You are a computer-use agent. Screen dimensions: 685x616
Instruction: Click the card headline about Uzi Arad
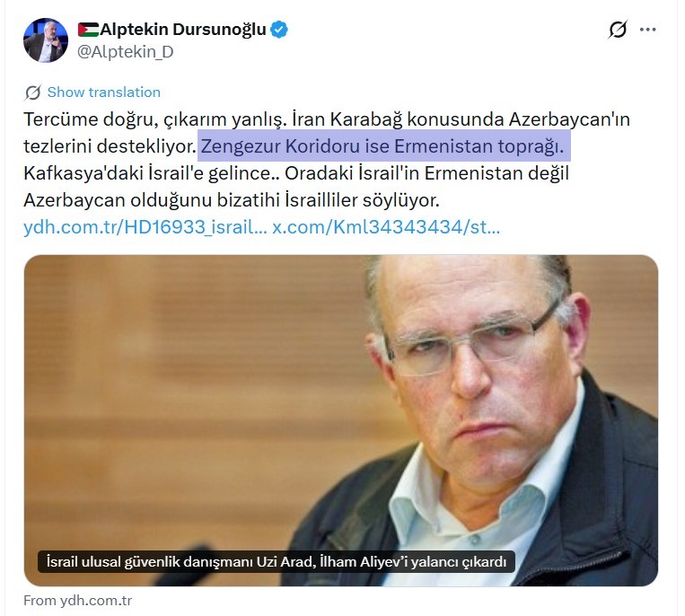pos(277,561)
